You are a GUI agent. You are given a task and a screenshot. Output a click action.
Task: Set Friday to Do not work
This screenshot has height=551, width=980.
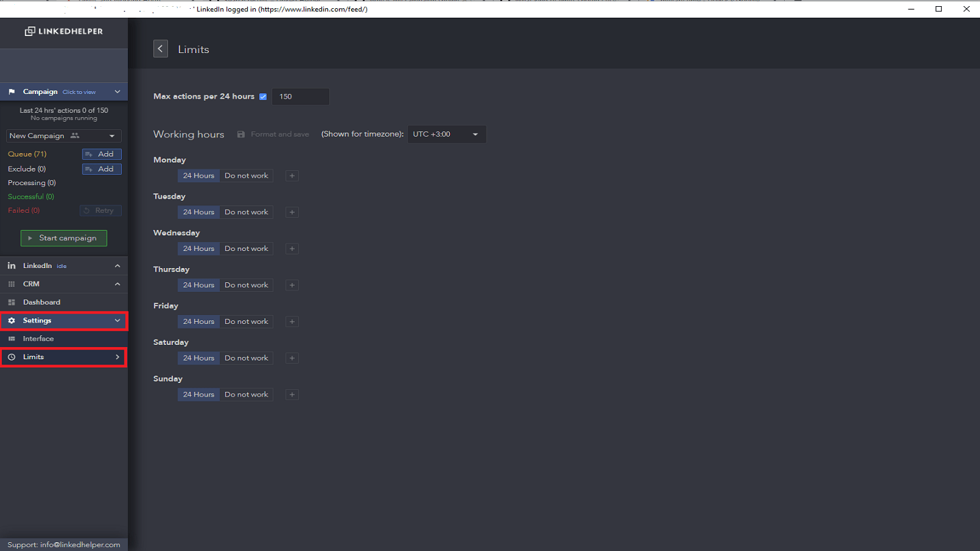(246, 322)
